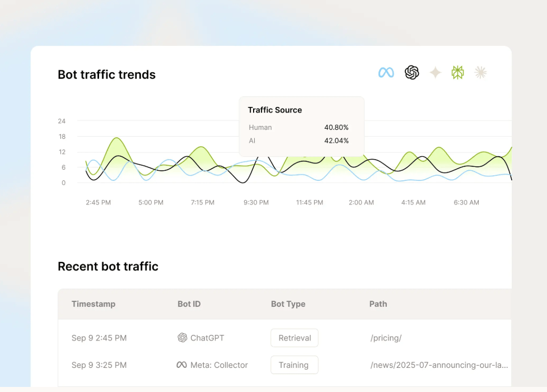Select the Timestamp column header
Screen dimensions: 547x392
(x=93, y=304)
